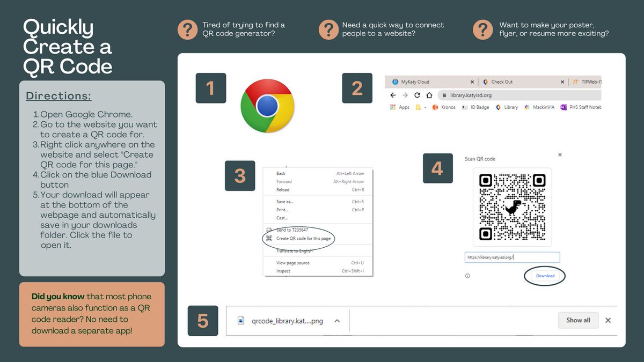The width and height of the screenshot is (644, 362).
Task: Open the ID Badge bookmark
Action: (475, 107)
